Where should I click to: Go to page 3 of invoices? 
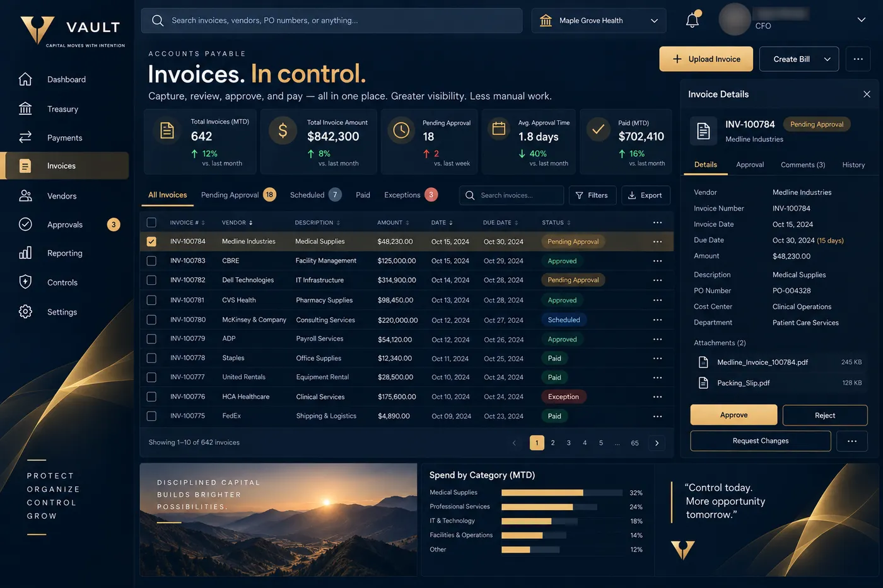pyautogui.click(x=569, y=443)
